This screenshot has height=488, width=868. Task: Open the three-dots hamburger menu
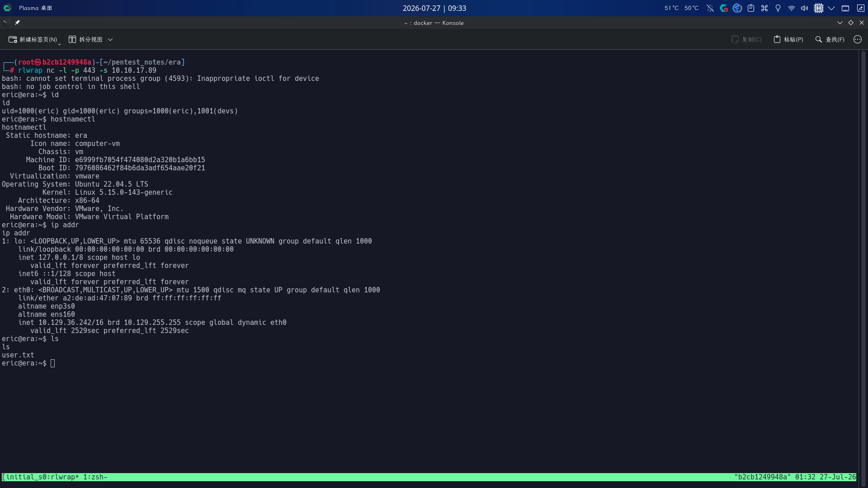[858, 40]
